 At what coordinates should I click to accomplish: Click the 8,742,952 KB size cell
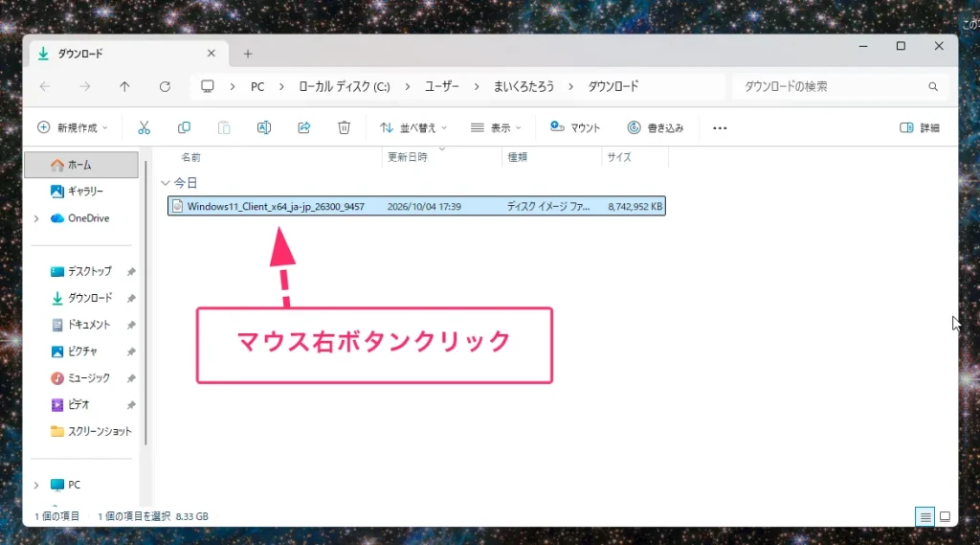point(635,207)
